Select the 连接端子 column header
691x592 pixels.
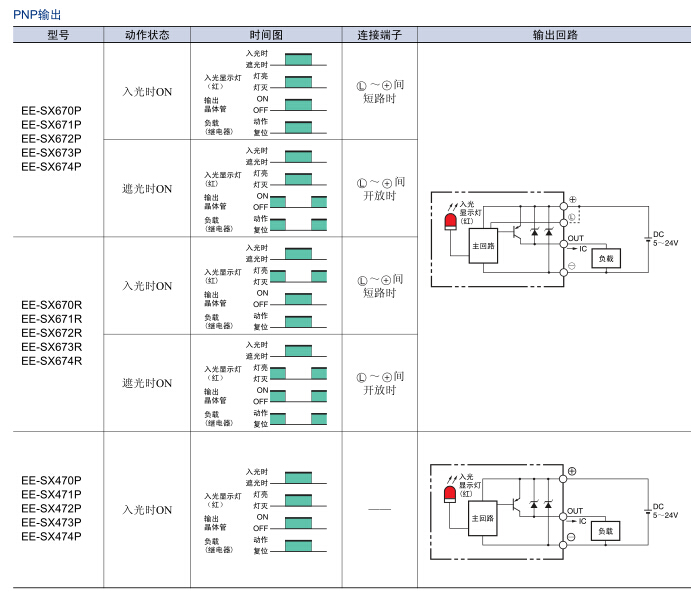point(379,35)
